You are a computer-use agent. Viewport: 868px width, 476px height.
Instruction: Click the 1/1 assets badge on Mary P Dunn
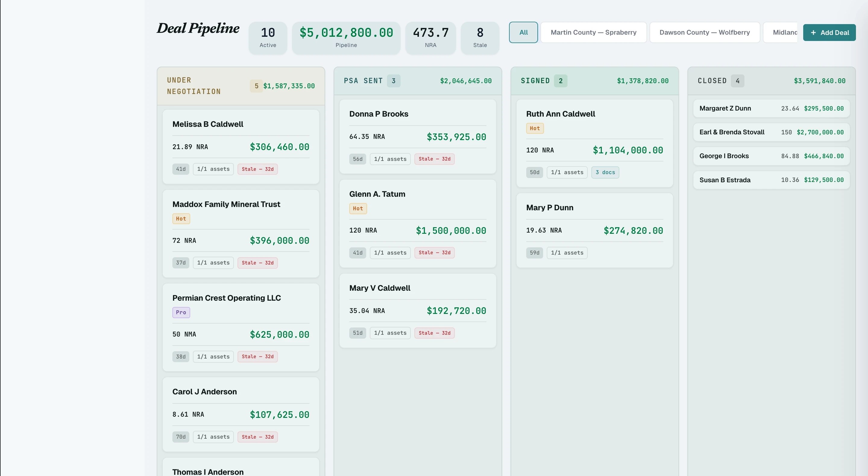(x=567, y=253)
